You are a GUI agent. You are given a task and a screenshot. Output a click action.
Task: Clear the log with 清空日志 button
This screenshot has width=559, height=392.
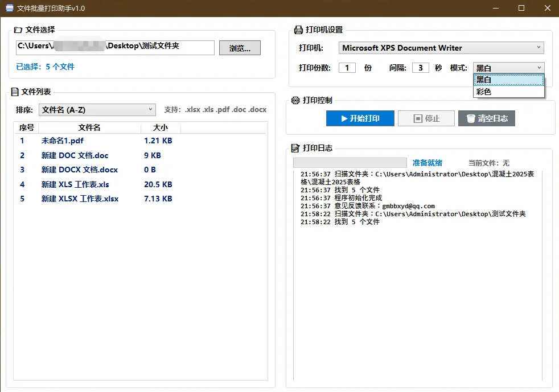point(486,118)
